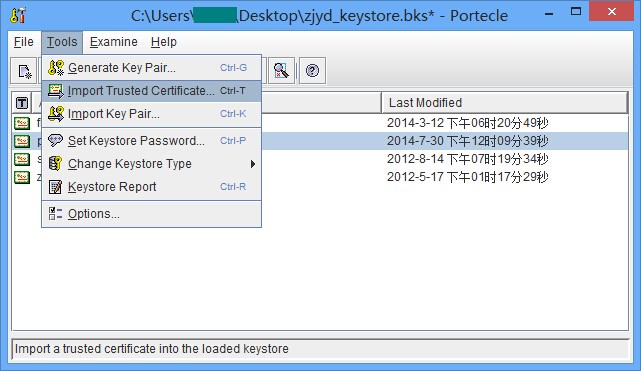Choose Generate Key Pair from Tools menu
Screen dimensions: 641x371
coord(151,68)
